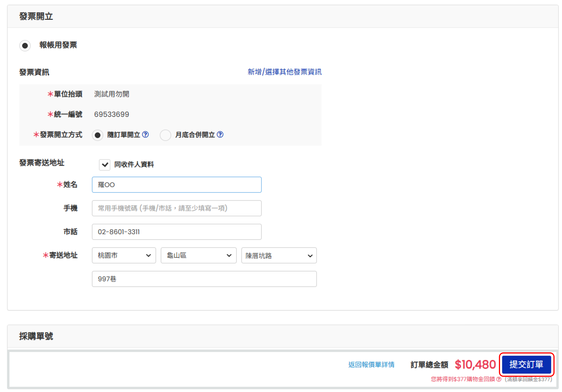Image resolution: width=562 pixels, height=392 pixels.
Task: Click the 採購單號 section heading
Action: coord(36,336)
